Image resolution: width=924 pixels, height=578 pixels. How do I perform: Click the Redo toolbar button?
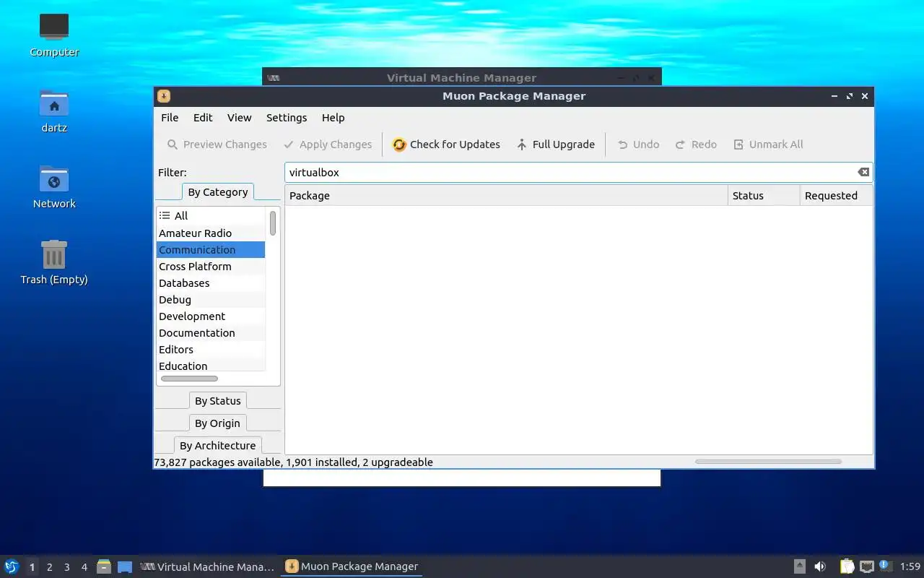point(696,144)
